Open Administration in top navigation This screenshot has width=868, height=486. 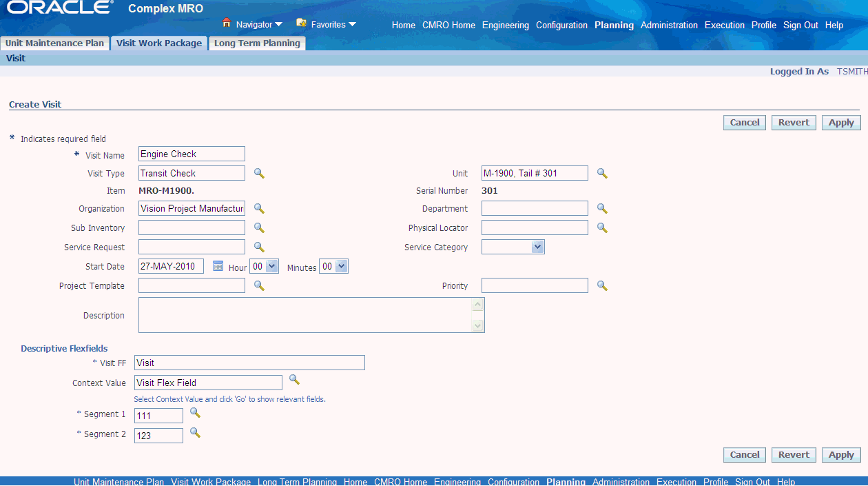click(670, 25)
